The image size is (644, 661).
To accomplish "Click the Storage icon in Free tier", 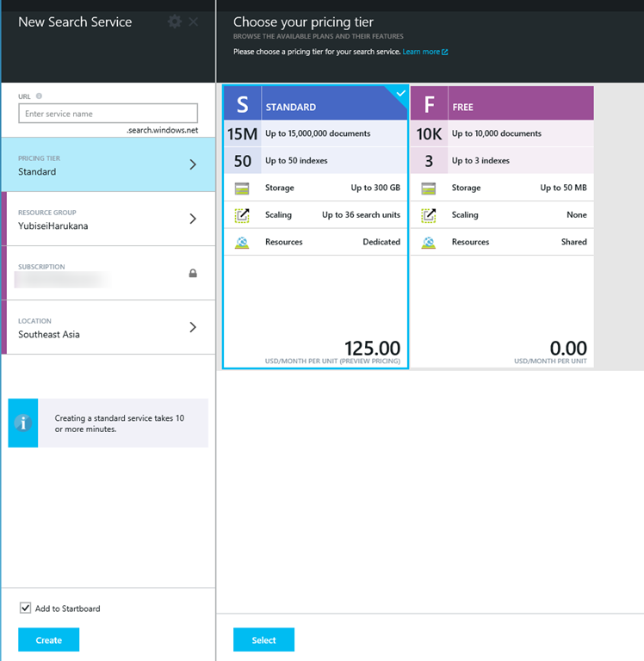I will click(429, 188).
